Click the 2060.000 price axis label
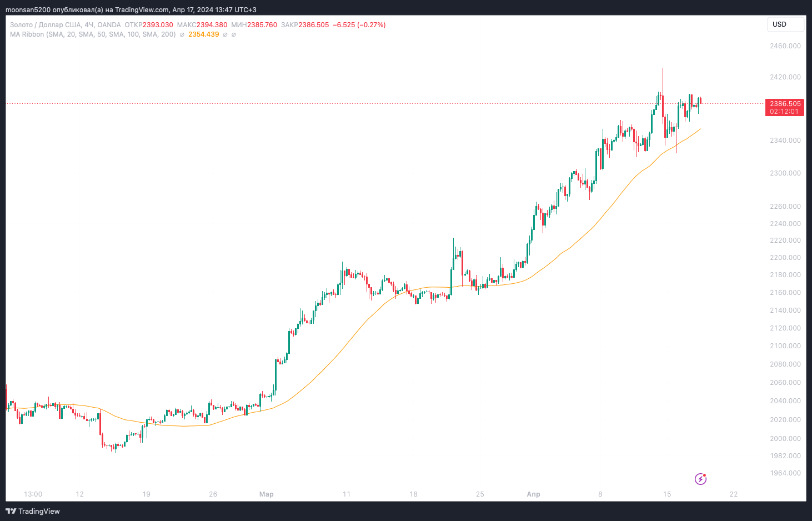Image resolution: width=812 pixels, height=521 pixels. click(x=785, y=383)
